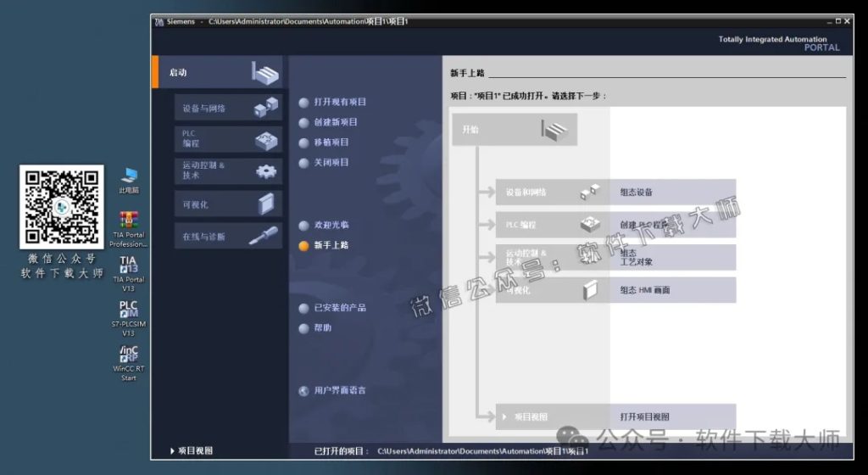Choose 打开现有项目 option
The height and width of the screenshot is (475, 868).
click(332, 102)
